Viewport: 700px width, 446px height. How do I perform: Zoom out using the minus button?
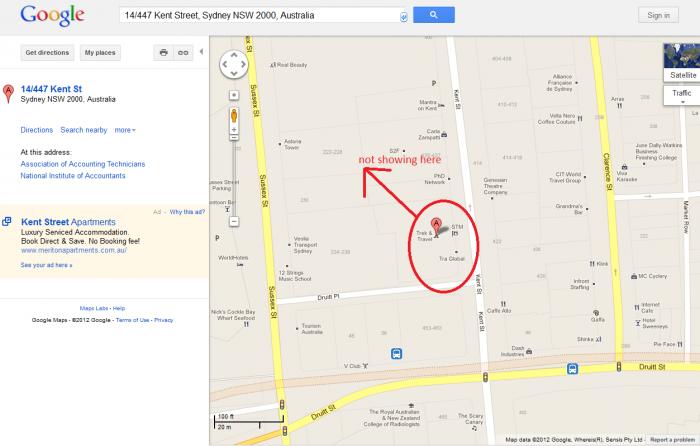pos(234,221)
